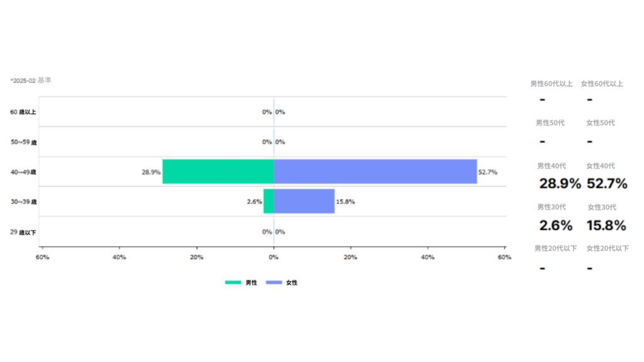
Task: Click the green 40~49歳 male bar
Action: (218, 172)
